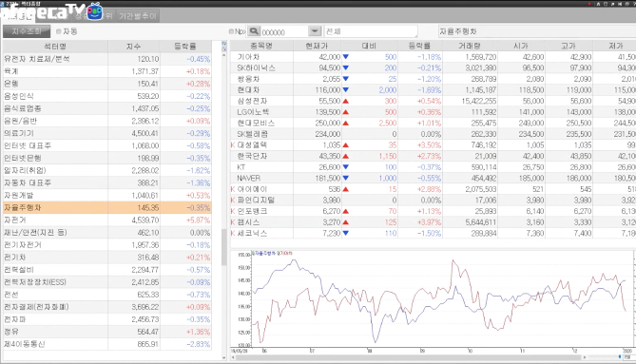Click the 150 value box beside the zoom slider
This screenshot has width=636, height=364.
tap(628, 357)
